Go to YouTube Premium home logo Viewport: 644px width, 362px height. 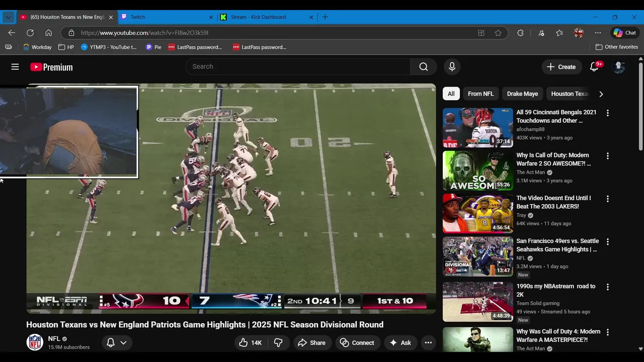tap(51, 67)
